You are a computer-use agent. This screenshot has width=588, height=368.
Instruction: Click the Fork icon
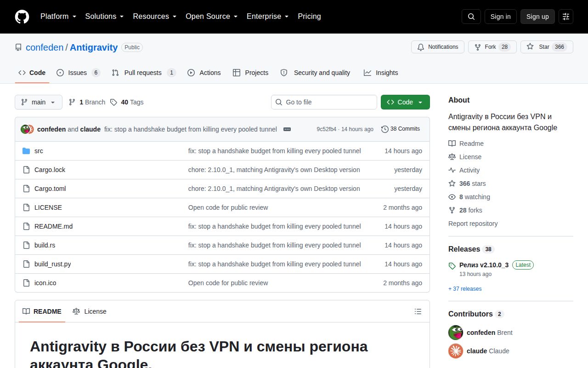(x=478, y=47)
